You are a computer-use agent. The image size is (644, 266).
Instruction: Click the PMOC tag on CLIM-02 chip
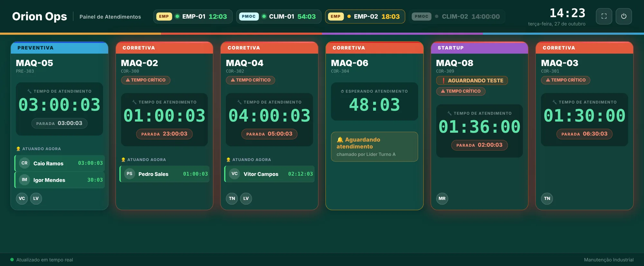click(421, 16)
